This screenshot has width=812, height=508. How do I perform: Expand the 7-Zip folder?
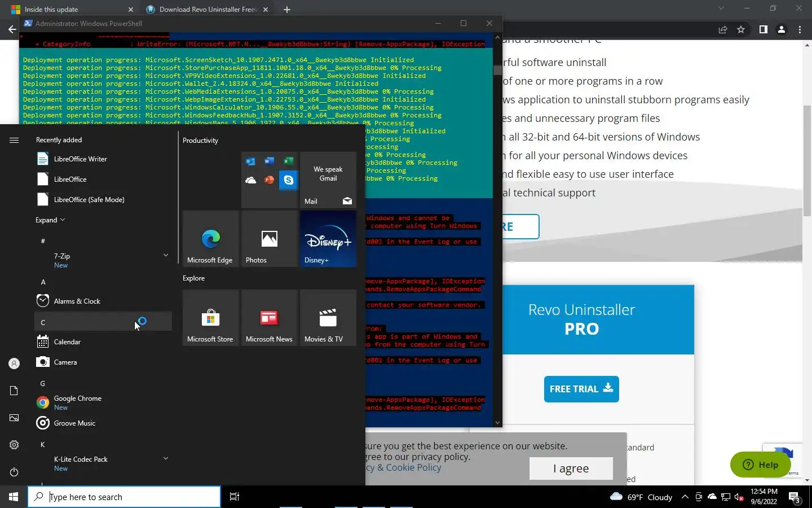166,255
